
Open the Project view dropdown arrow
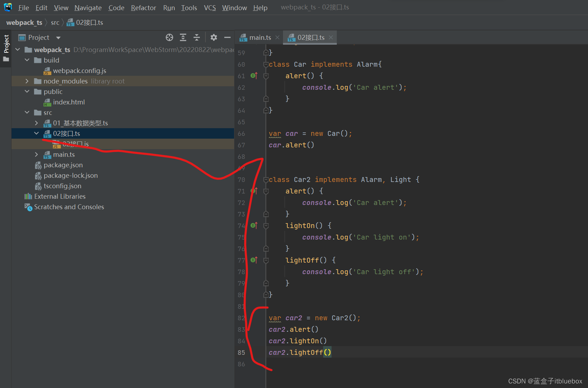coord(58,38)
